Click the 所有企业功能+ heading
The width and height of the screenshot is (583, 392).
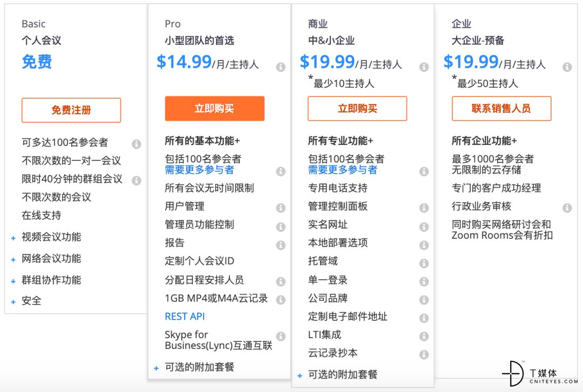tap(484, 141)
